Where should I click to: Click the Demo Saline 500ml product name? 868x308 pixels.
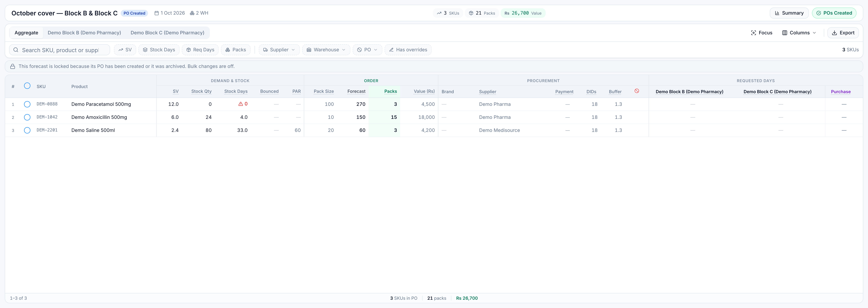coord(93,130)
